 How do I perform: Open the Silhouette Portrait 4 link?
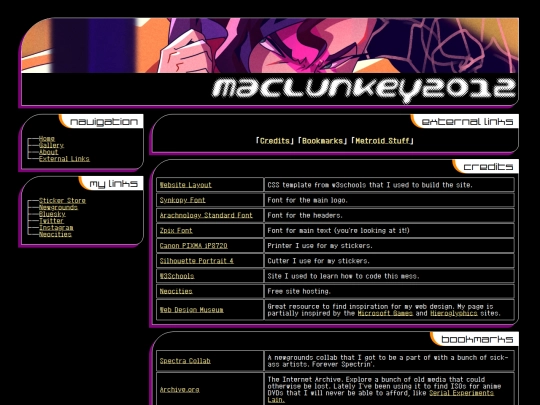pyautogui.click(x=197, y=261)
